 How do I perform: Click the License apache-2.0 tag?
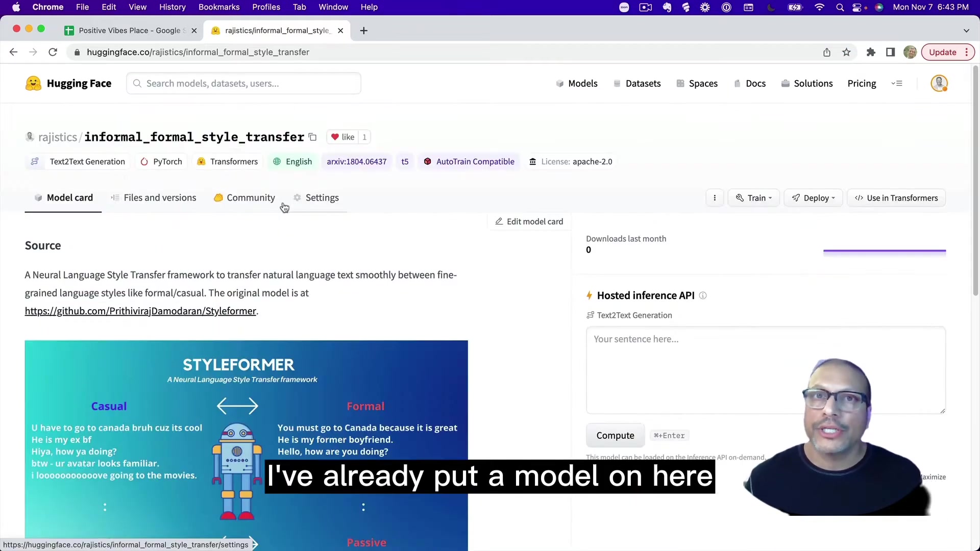tap(571, 162)
